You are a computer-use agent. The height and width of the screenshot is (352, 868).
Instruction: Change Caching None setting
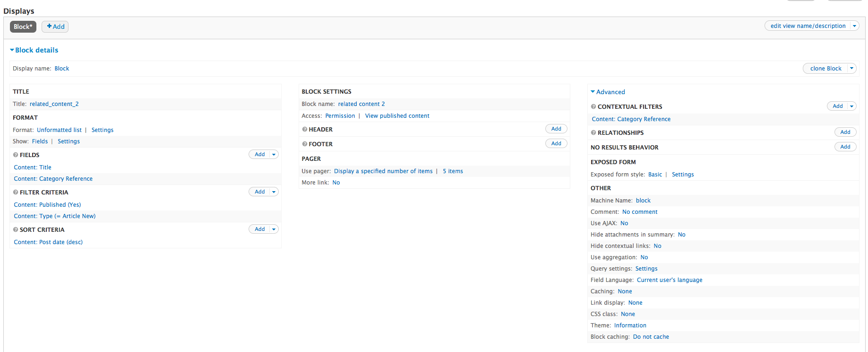pyautogui.click(x=625, y=291)
